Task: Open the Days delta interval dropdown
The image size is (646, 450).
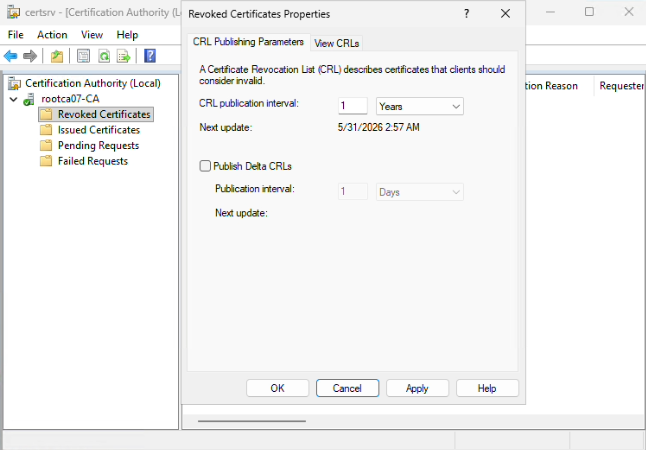Action: click(419, 192)
